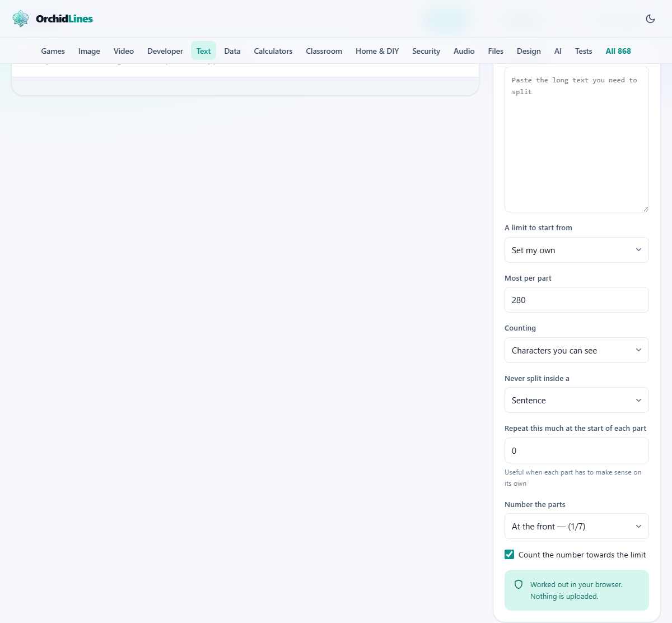This screenshot has height=623, width=672.
Task: Click the 'Most per part' label
Action: pos(528,278)
